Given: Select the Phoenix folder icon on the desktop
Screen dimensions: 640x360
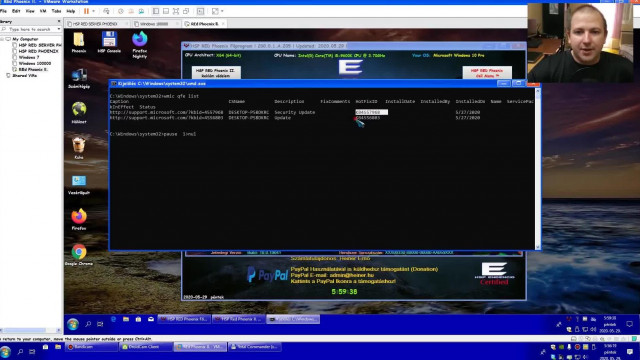Looking at the screenshot, I should pos(78,42).
